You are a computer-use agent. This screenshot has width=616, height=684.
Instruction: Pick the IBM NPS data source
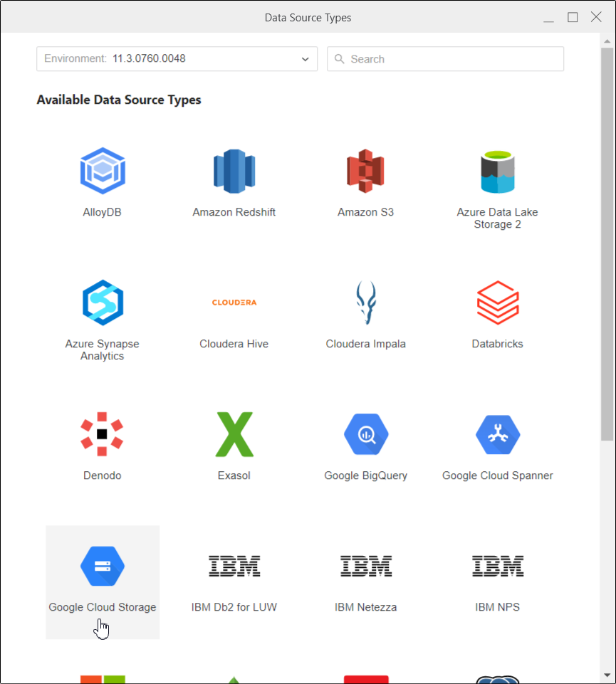(497, 566)
